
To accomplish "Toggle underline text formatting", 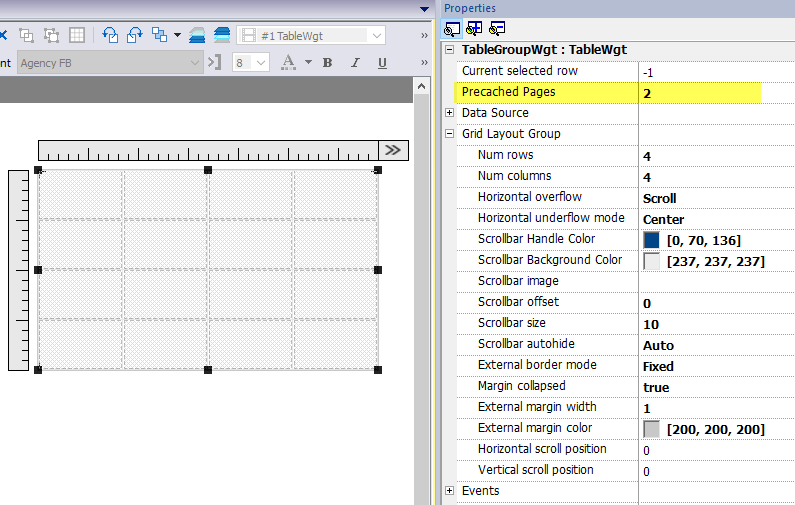I will [x=382, y=62].
